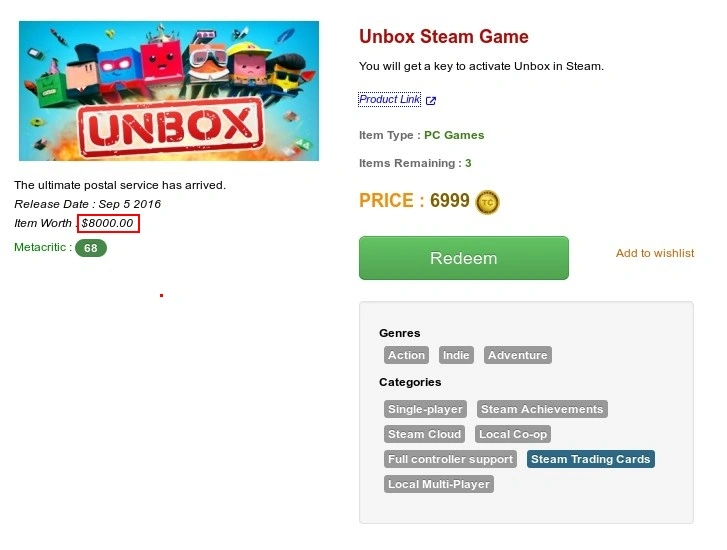This screenshot has width=727, height=550.
Task: Click the Item Worth $8000.00 value
Action: pyautogui.click(x=108, y=224)
